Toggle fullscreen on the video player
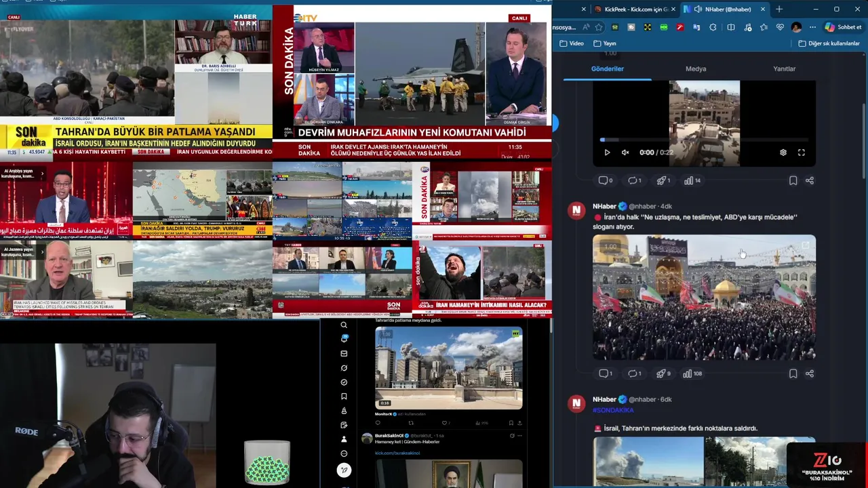 (x=802, y=152)
